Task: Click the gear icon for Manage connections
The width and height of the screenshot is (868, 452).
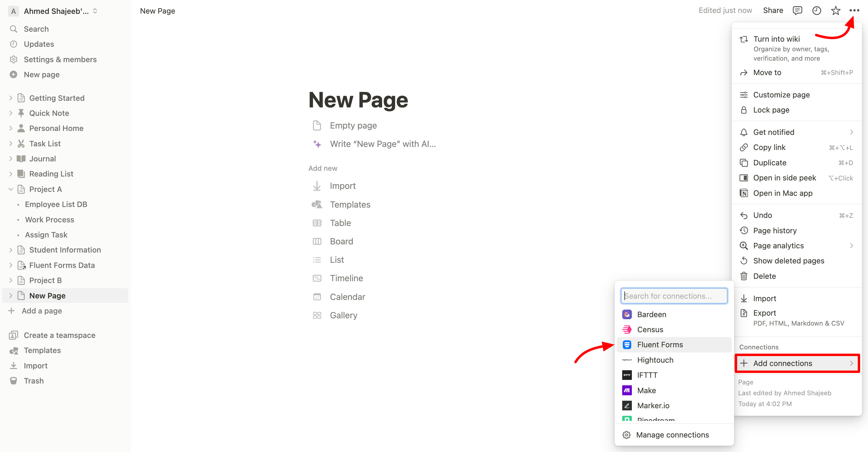Action: tap(626, 435)
